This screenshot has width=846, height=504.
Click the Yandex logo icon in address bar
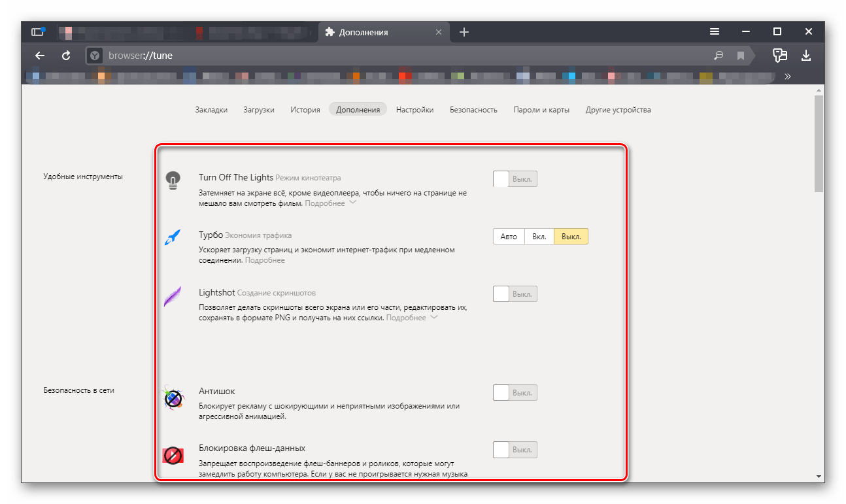[95, 56]
